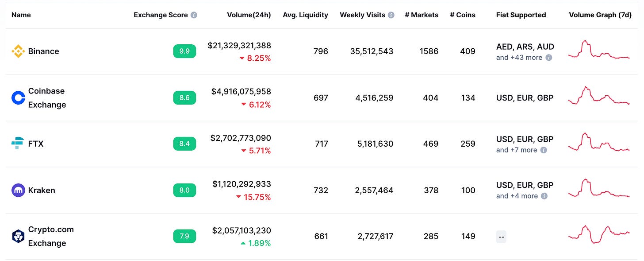The image size is (644, 261).
Task: Click the Fiat Supported column header
Action: click(521, 15)
